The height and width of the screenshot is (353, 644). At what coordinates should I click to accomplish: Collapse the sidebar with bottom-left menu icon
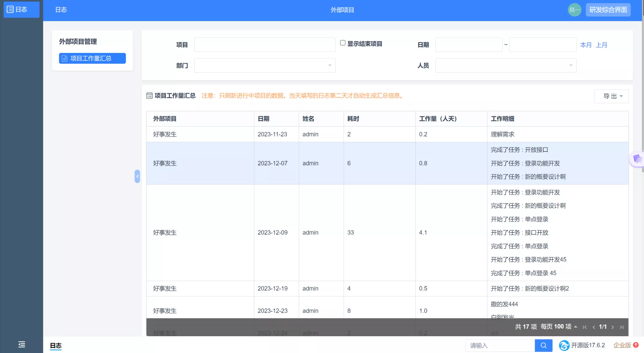coord(21,344)
